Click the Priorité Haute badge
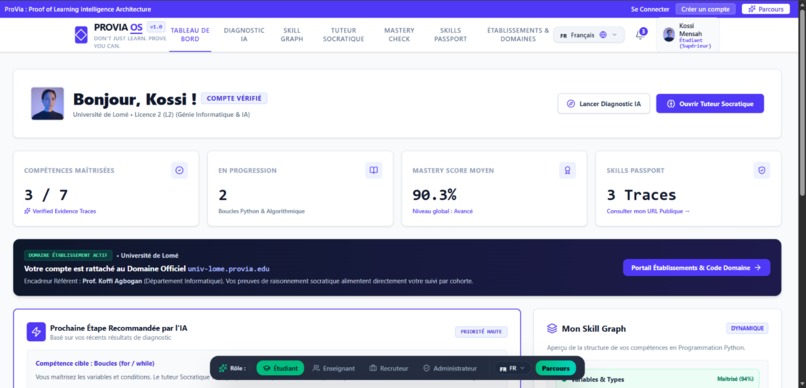The image size is (806, 388). coord(481,332)
